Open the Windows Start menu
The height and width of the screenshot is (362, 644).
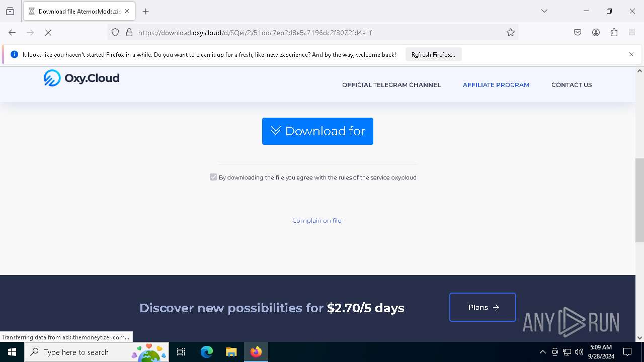12,352
